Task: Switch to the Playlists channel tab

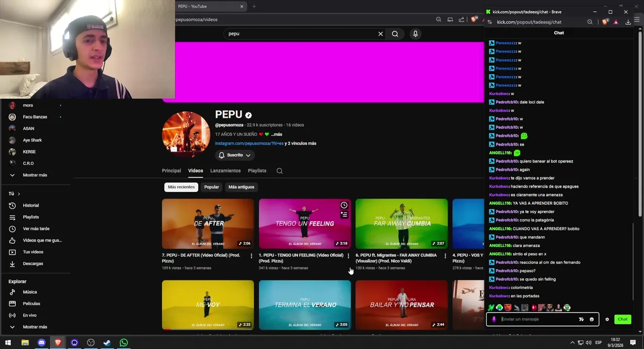Action: (257, 171)
